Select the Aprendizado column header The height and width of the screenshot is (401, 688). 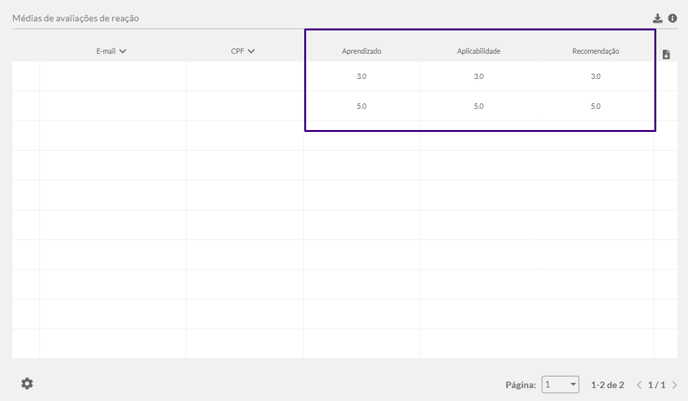click(361, 50)
